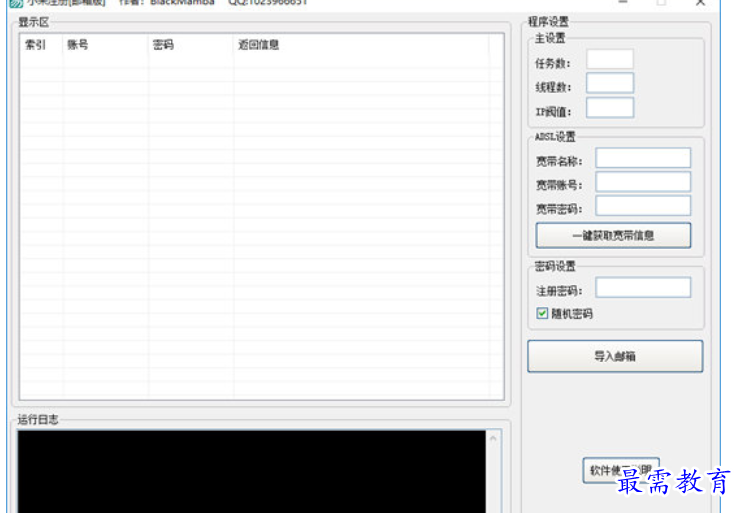Click the IP阀值 input field
The height and width of the screenshot is (513, 739).
609,108
